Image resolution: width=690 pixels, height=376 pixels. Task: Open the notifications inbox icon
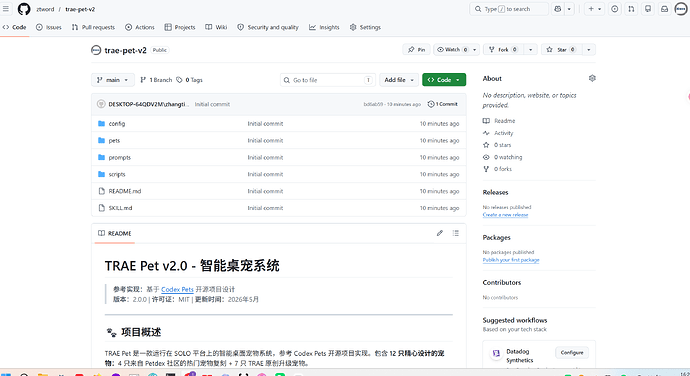664,9
